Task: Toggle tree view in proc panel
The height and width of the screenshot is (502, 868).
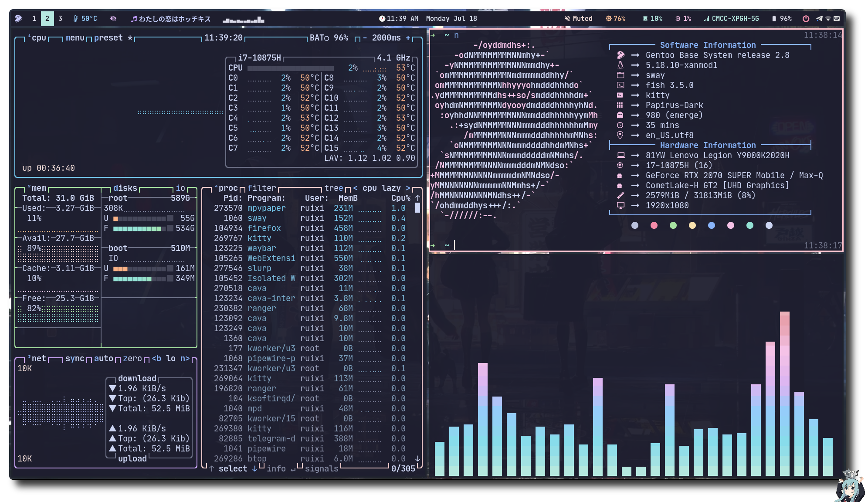Action: tap(333, 188)
